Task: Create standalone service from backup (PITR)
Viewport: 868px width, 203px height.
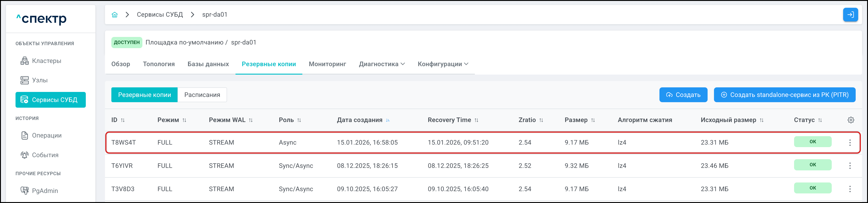Action: [784, 95]
